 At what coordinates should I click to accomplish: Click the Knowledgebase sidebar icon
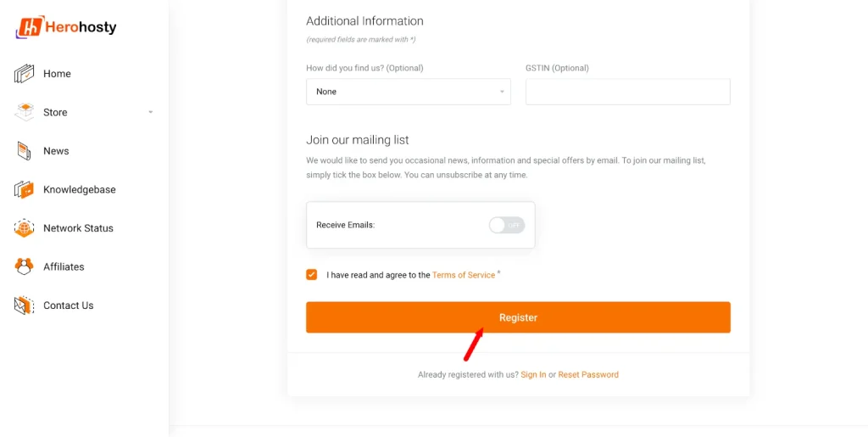click(24, 189)
